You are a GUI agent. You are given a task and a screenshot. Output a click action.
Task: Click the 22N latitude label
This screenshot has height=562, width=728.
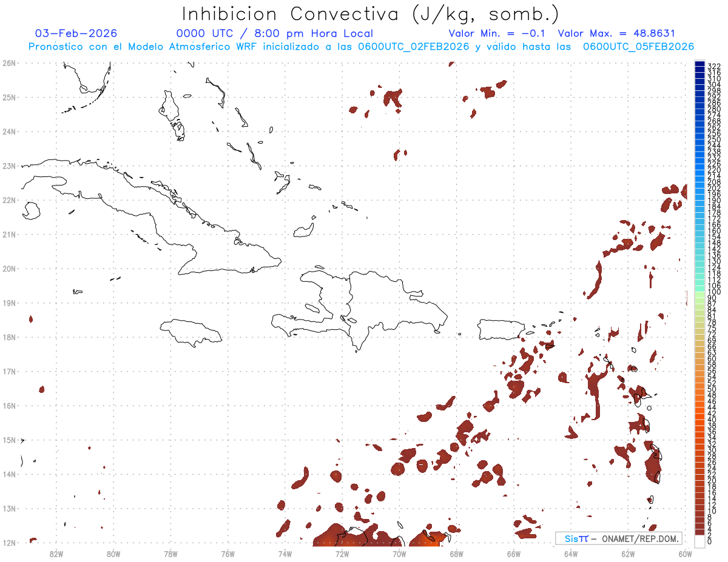[x=8, y=199]
